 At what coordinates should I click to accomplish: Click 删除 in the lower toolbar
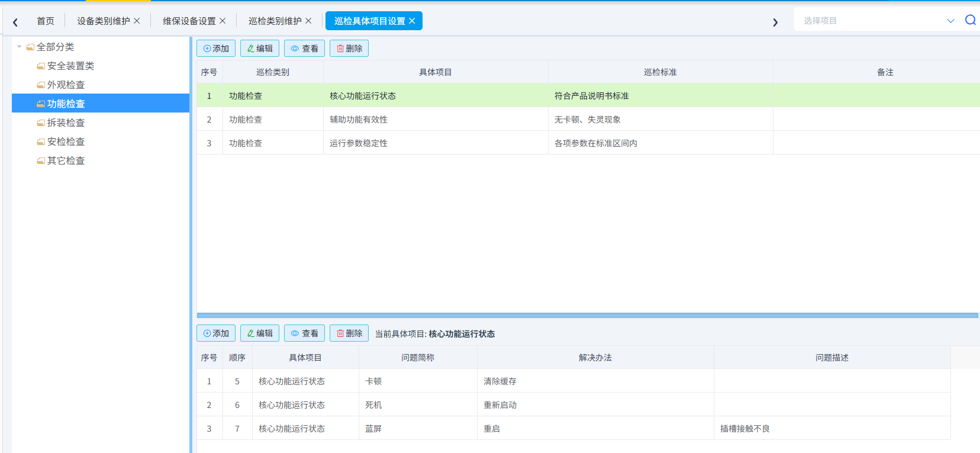point(349,333)
